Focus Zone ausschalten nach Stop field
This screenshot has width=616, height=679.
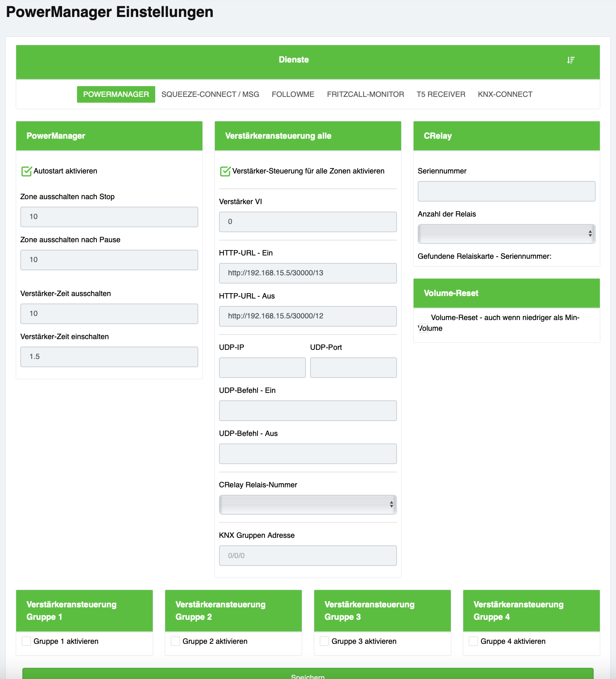(x=109, y=217)
